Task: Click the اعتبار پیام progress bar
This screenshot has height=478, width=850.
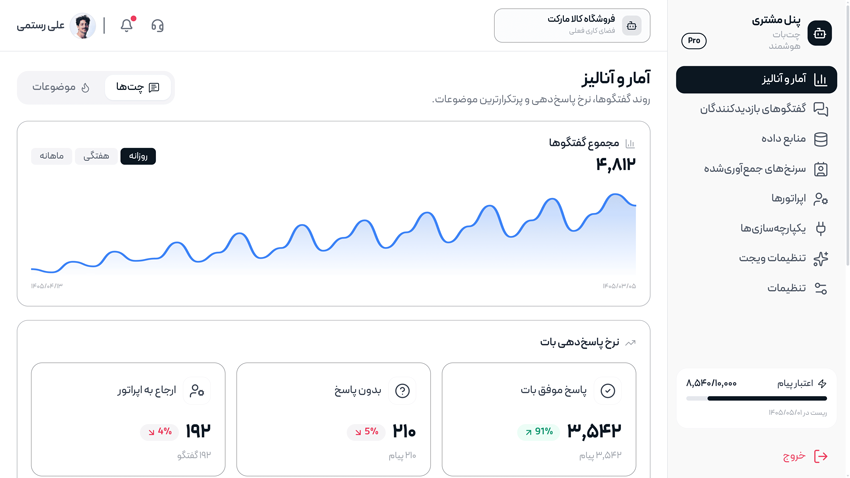Action: click(x=756, y=398)
